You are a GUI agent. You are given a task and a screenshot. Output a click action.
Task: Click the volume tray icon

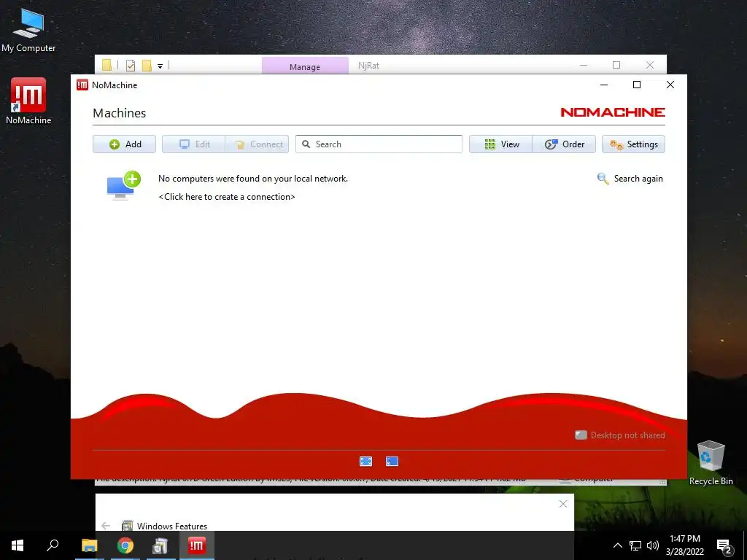[x=653, y=545]
